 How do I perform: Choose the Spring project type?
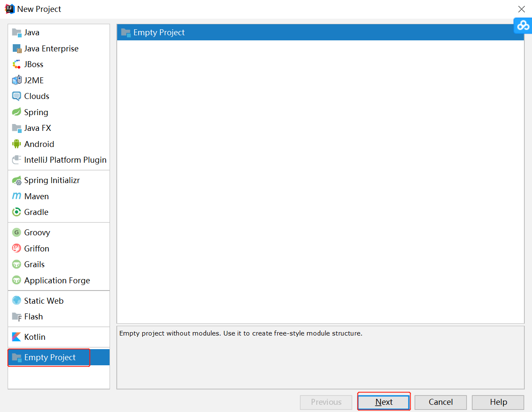pos(59,112)
